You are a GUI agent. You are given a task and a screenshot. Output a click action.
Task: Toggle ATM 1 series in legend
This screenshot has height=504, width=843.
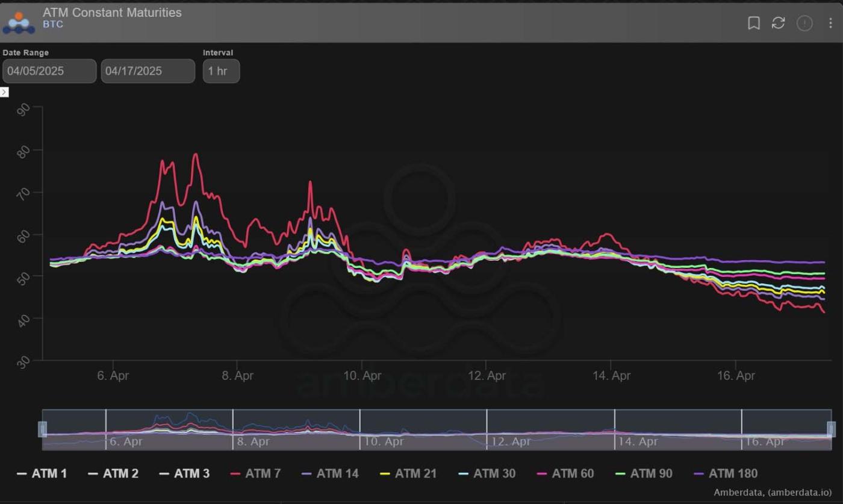click(x=42, y=473)
